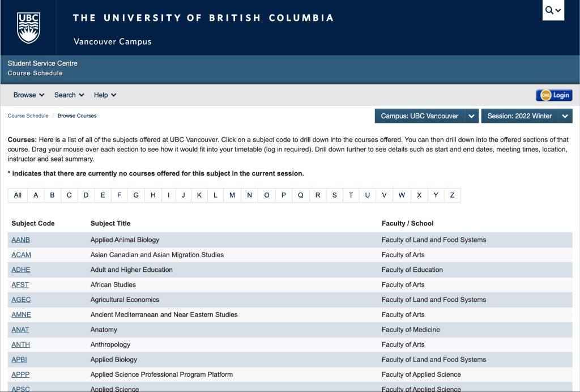
Task: Click the Applied Animal Biology title cell
Action: pos(125,240)
